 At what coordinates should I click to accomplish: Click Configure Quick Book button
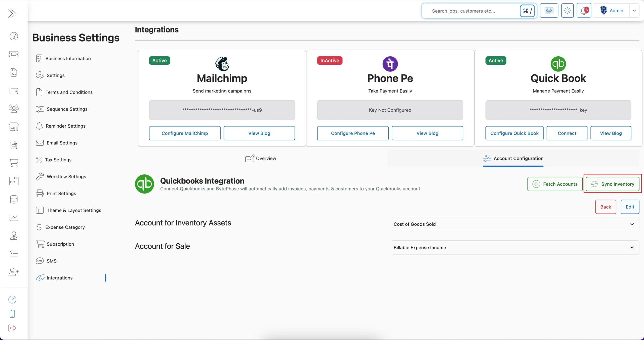514,133
